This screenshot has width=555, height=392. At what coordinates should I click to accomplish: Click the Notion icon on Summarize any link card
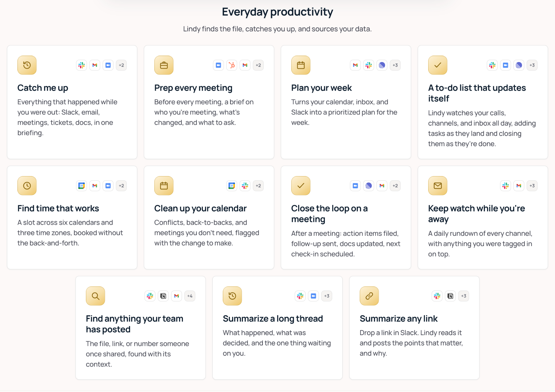pyautogui.click(x=450, y=296)
